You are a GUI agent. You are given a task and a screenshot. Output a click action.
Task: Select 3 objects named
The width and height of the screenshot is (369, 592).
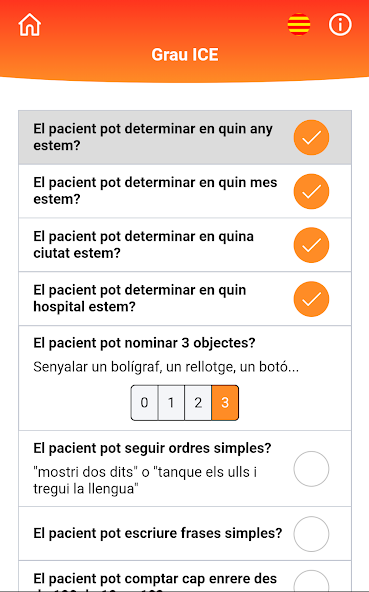coord(225,402)
